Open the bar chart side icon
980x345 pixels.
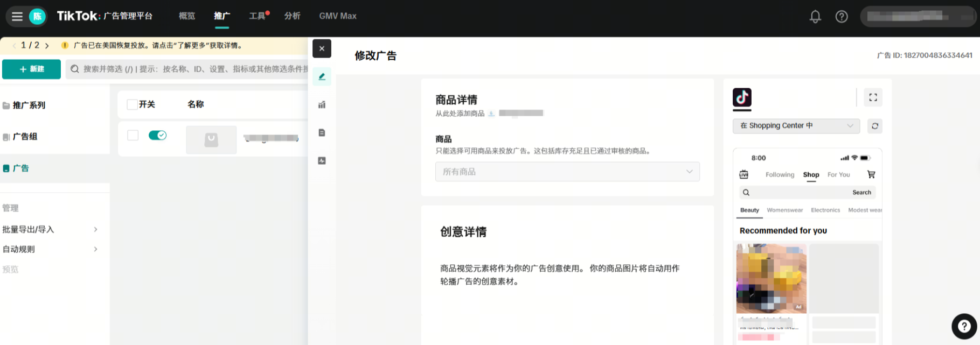(x=322, y=104)
